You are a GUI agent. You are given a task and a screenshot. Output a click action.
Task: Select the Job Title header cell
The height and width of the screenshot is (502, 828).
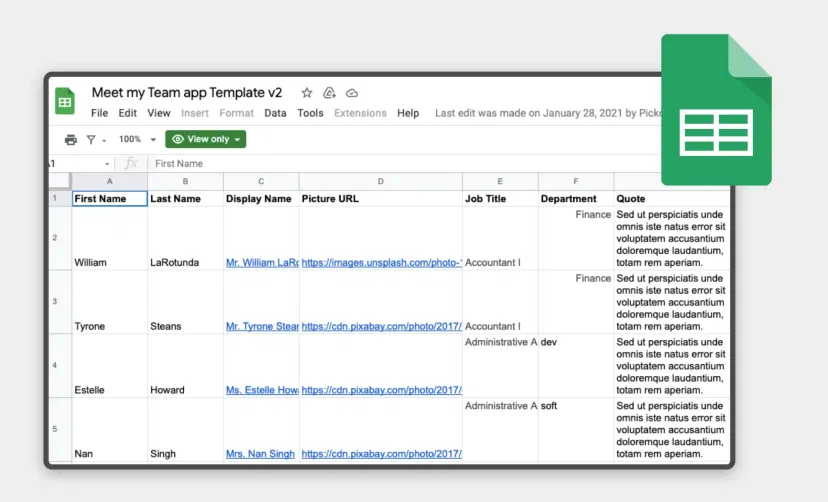500,199
